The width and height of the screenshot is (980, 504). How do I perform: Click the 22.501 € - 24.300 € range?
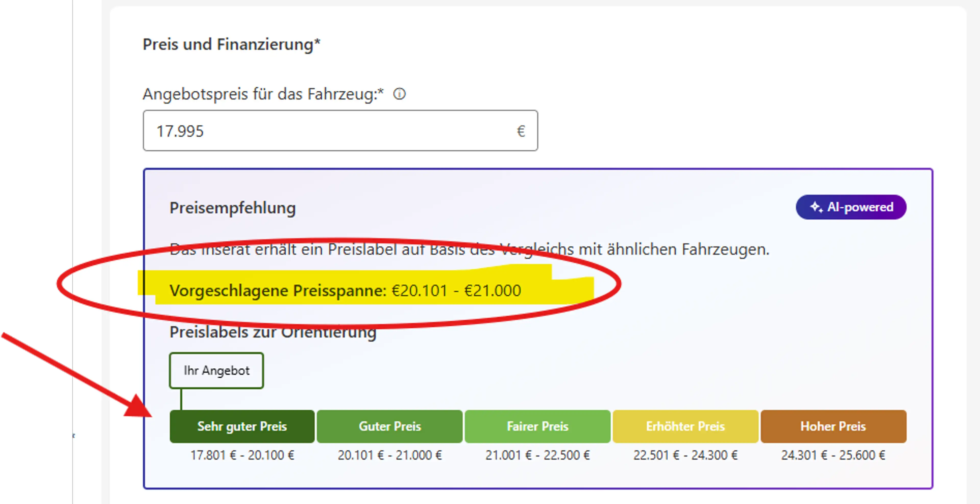tap(685, 455)
